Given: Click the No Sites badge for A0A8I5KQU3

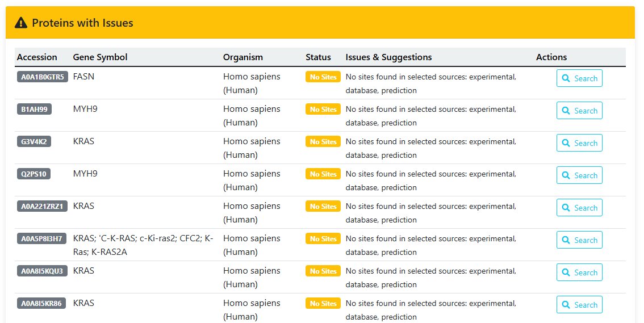Looking at the screenshot, I should [x=323, y=271].
